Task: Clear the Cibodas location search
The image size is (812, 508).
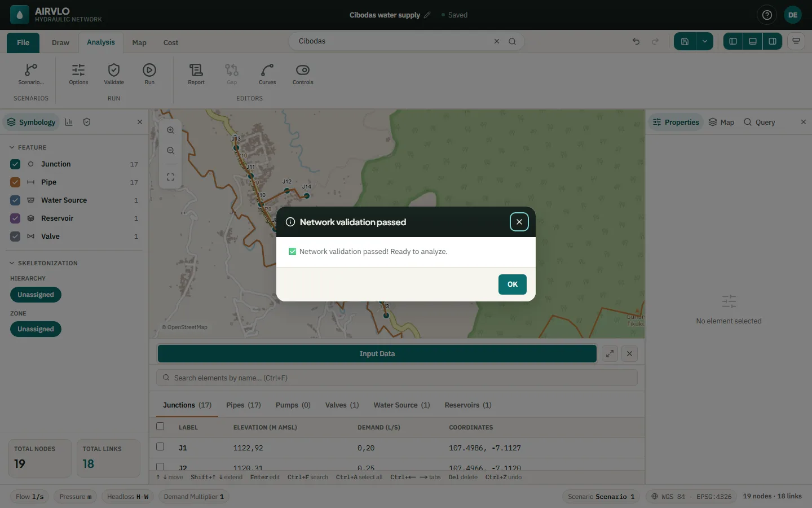Action: click(497, 41)
